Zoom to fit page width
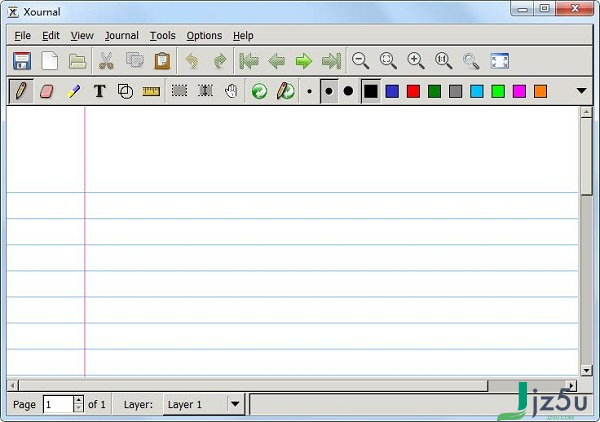The image size is (600, 422). [x=388, y=61]
